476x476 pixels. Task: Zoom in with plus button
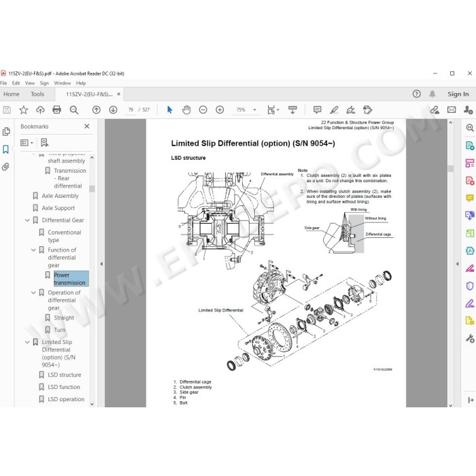tap(220, 110)
